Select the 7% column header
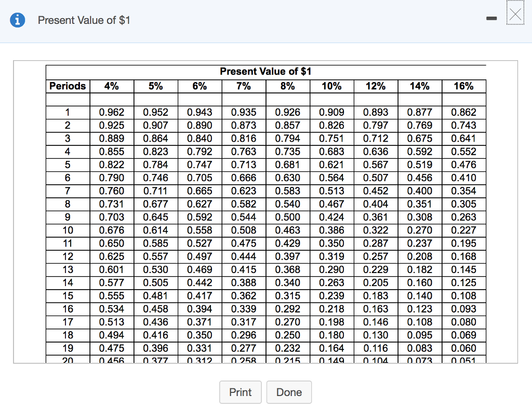 (x=244, y=86)
